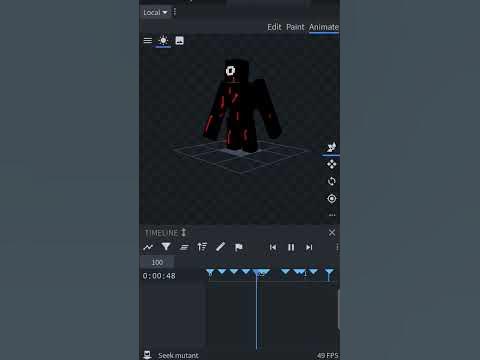
Task: Switch to the Edit tab
Action: click(274, 27)
